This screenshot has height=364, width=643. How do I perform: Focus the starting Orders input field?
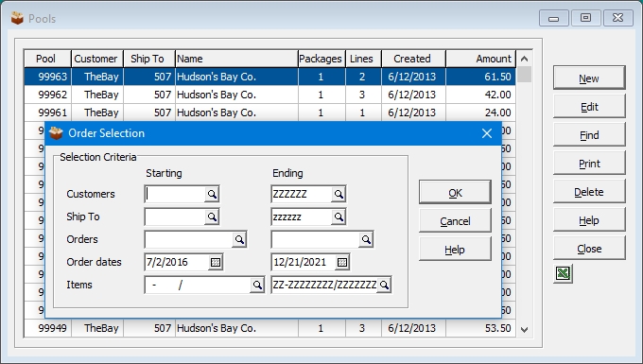[188, 239]
